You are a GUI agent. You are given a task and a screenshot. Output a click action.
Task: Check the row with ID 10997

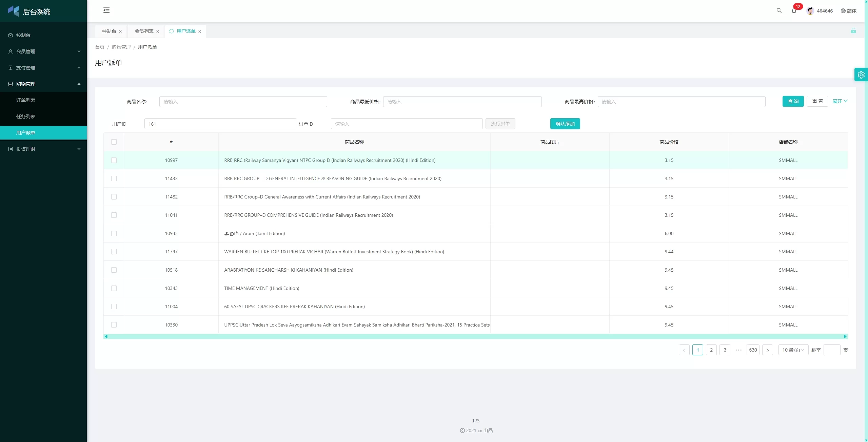click(x=114, y=160)
